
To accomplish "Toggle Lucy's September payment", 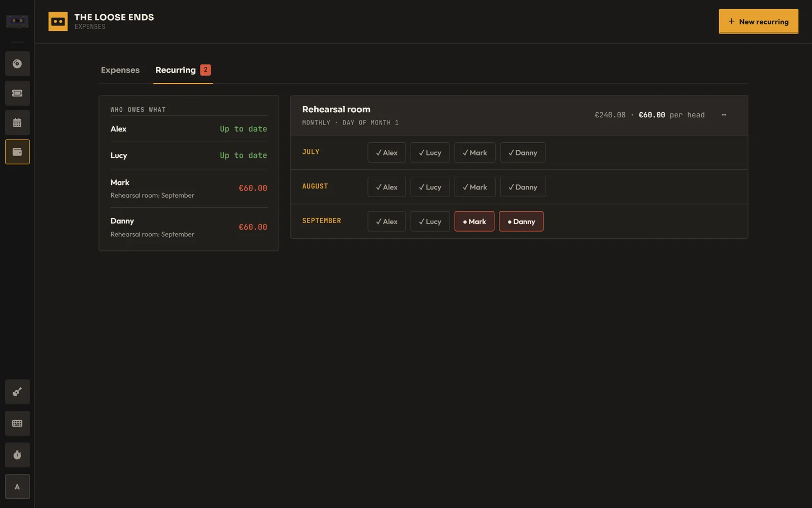I will coord(430,221).
